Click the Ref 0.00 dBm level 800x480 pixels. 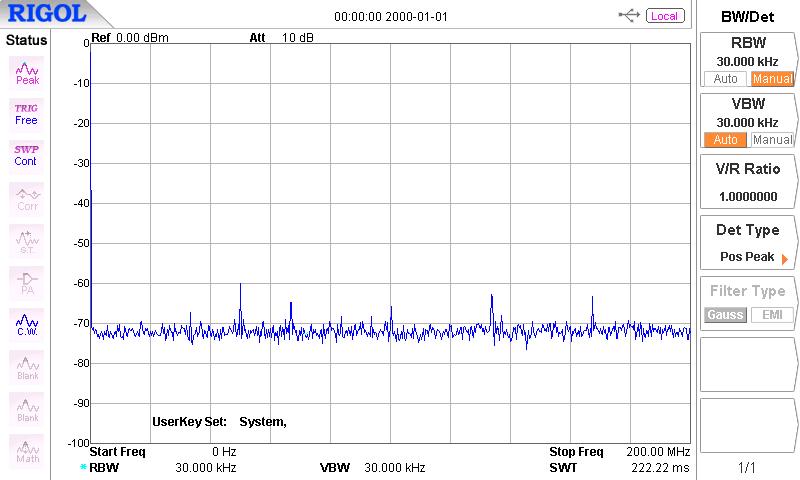coord(130,38)
